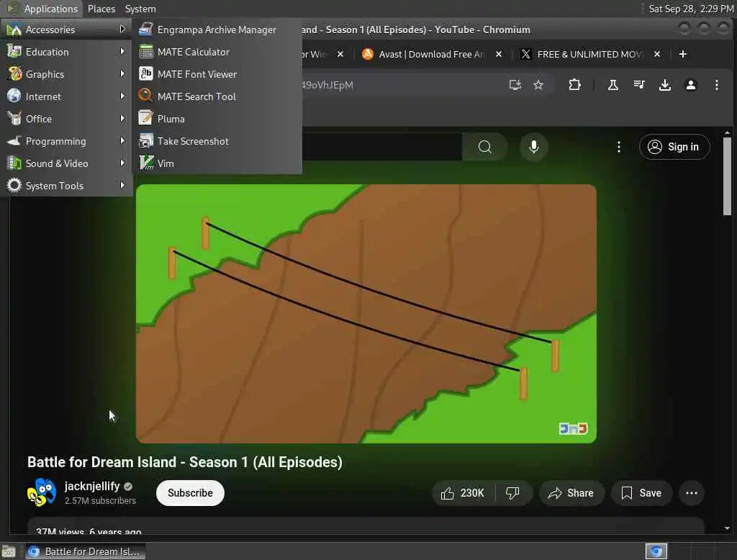Image resolution: width=737 pixels, height=560 pixels.
Task: Click the BFDI watermark in video
Action: pyautogui.click(x=573, y=428)
